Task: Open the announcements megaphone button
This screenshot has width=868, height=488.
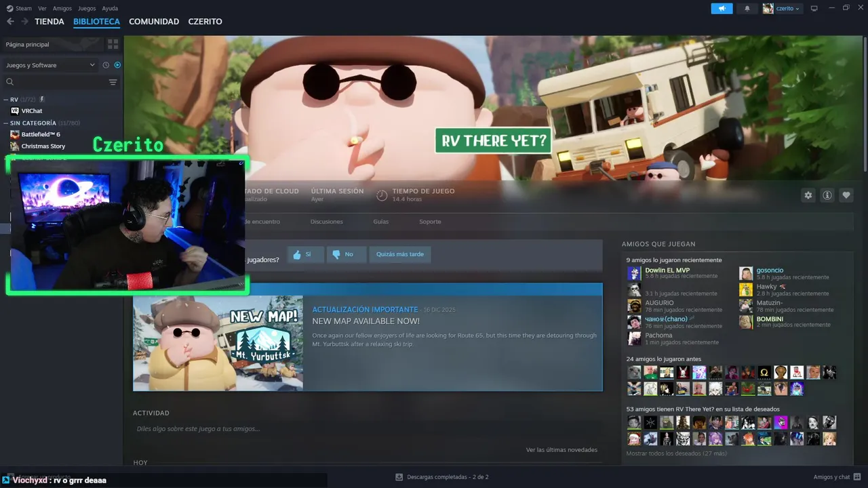Action: pyautogui.click(x=722, y=8)
